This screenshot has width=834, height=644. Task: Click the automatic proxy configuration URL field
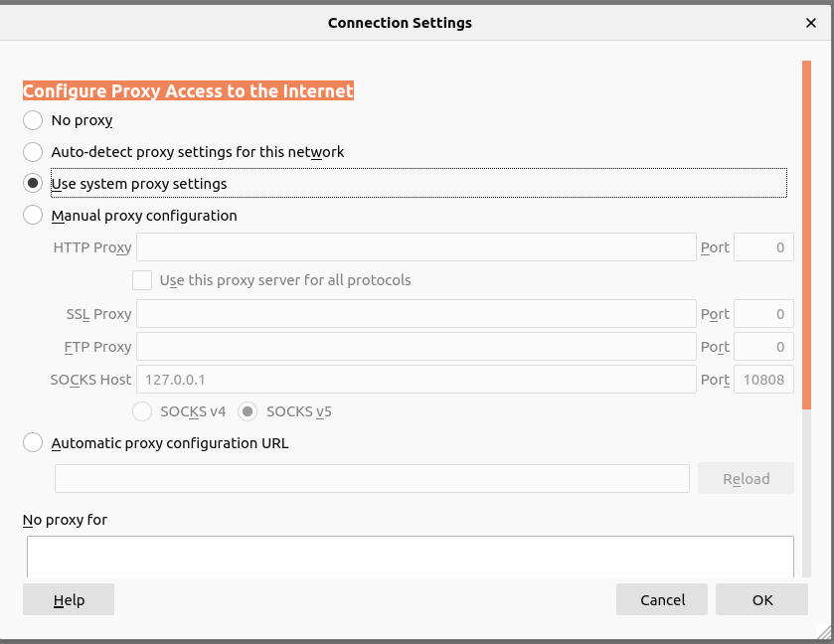click(372, 478)
